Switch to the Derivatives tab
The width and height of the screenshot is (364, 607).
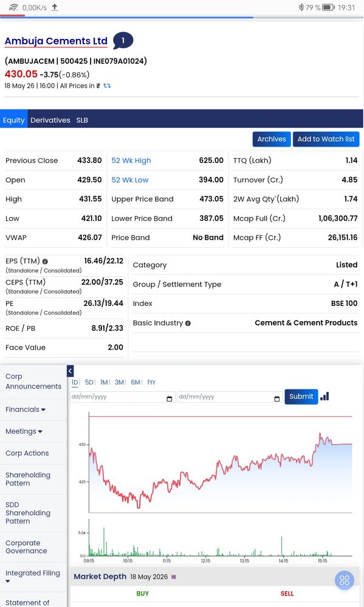pyautogui.click(x=50, y=120)
